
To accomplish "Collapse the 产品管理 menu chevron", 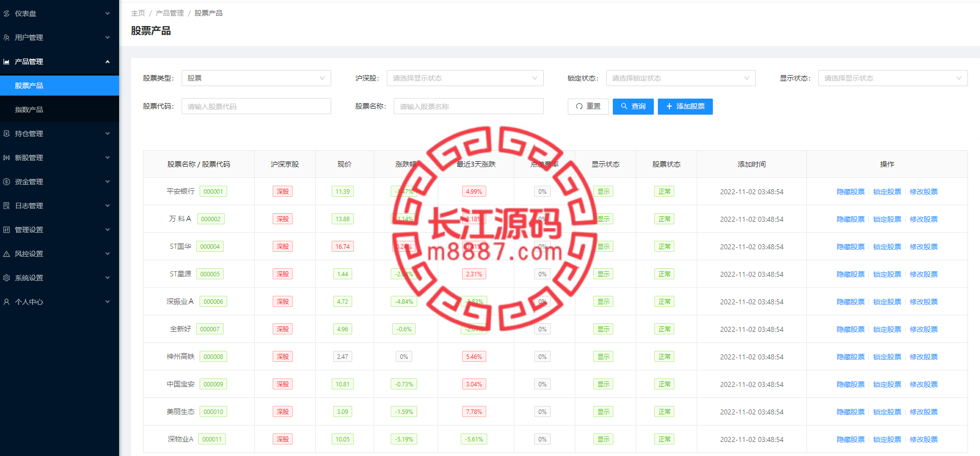I will (108, 62).
